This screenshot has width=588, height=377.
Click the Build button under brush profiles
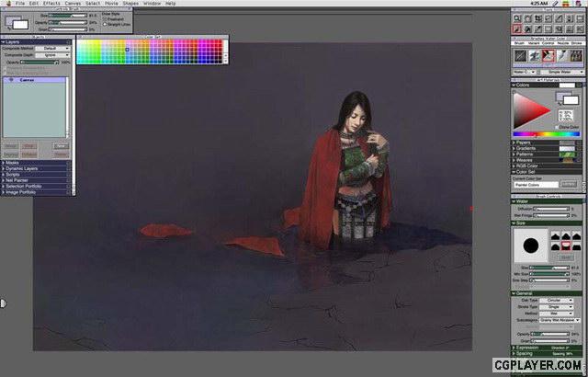click(x=566, y=257)
